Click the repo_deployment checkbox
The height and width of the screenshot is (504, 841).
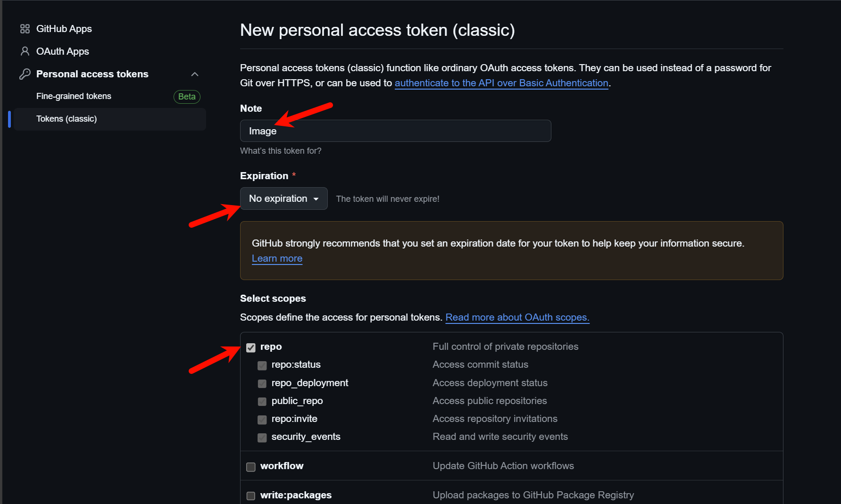pyautogui.click(x=262, y=384)
